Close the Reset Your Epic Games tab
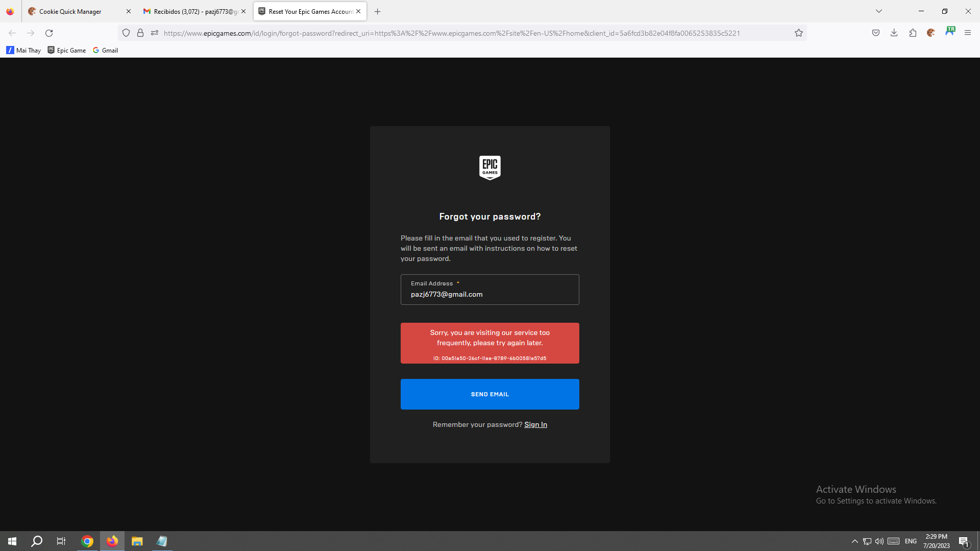This screenshot has width=980, height=551. pyautogui.click(x=358, y=11)
